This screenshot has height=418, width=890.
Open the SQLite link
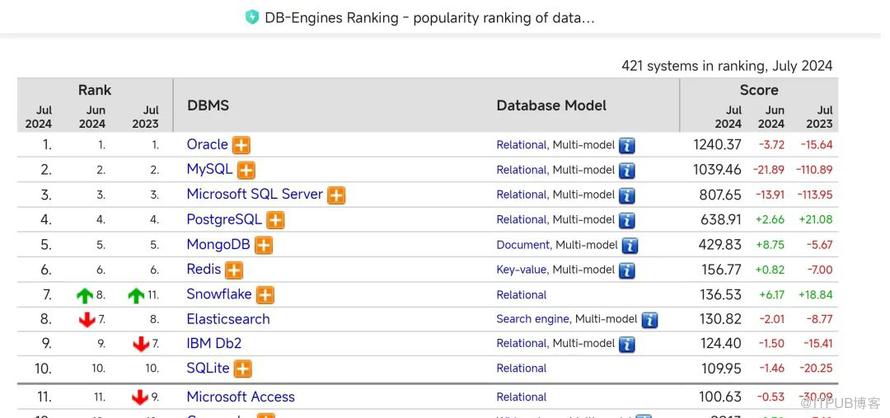[x=208, y=368]
